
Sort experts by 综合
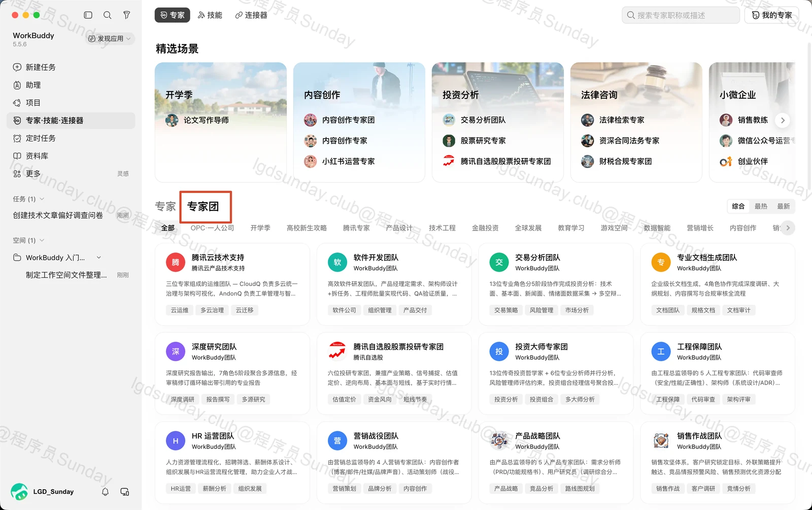pos(738,206)
